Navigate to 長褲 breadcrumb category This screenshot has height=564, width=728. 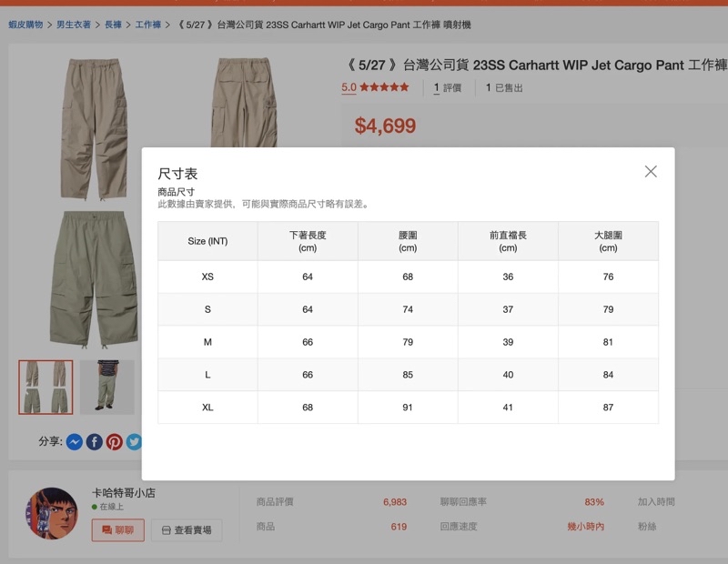[x=113, y=25]
